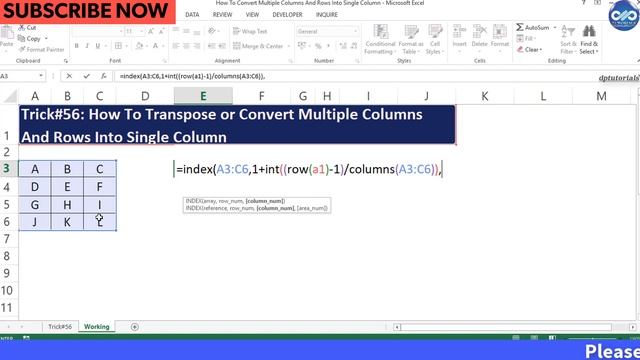The width and height of the screenshot is (640, 360).
Task: Toggle Underline formatting
Action: click(x=98, y=46)
